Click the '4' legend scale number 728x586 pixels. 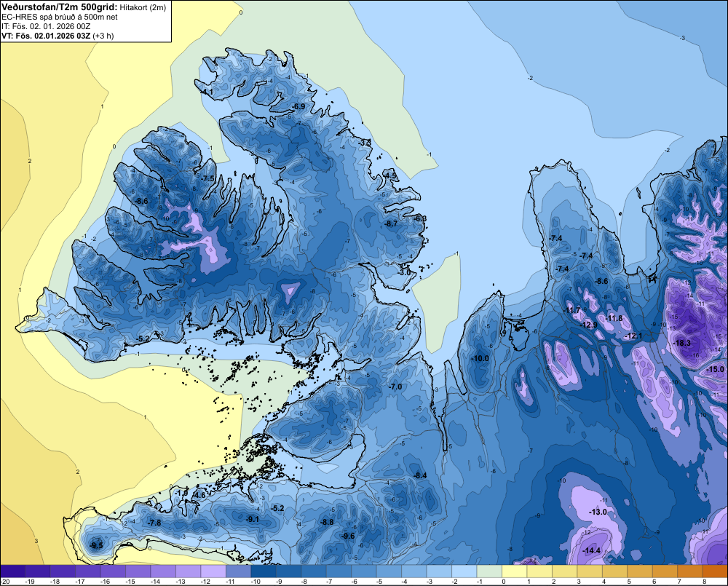tap(604, 582)
